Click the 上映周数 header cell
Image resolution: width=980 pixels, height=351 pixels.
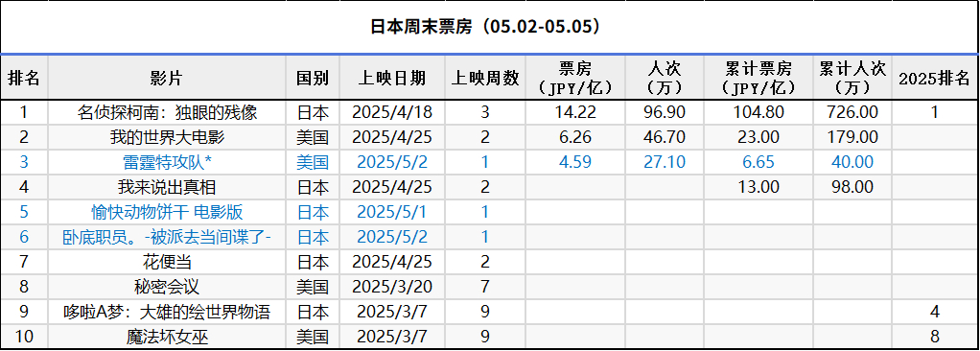point(485,78)
